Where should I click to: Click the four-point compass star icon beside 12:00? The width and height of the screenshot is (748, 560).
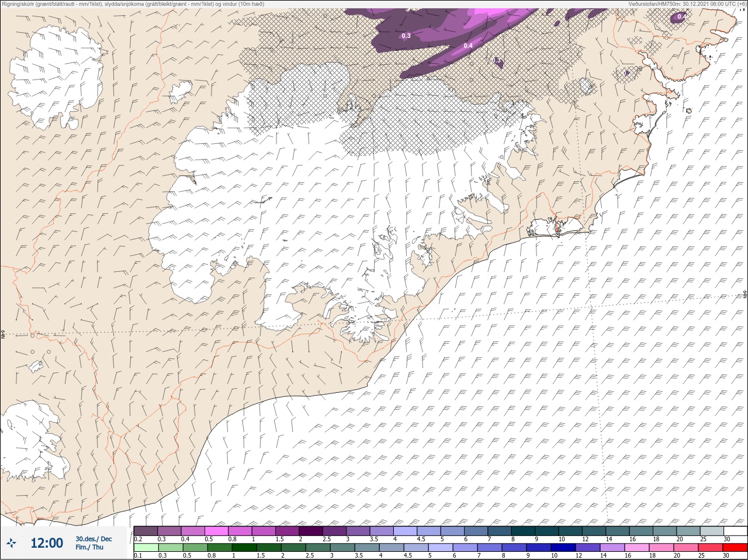[x=11, y=543]
